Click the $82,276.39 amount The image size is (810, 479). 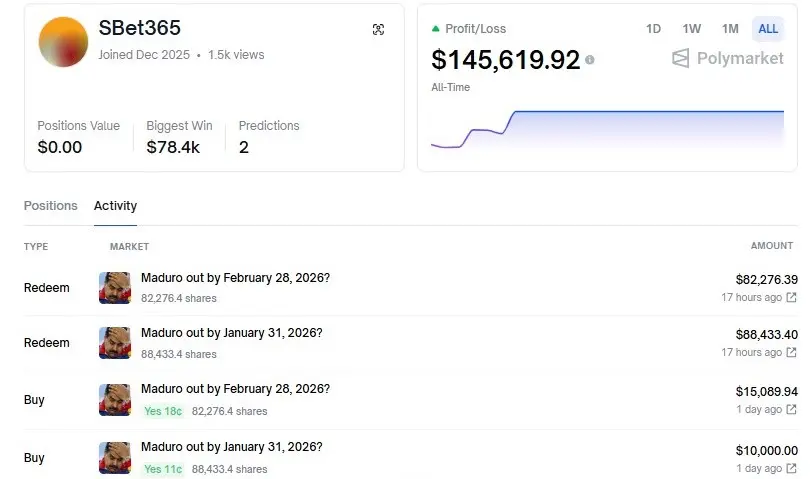(x=767, y=280)
